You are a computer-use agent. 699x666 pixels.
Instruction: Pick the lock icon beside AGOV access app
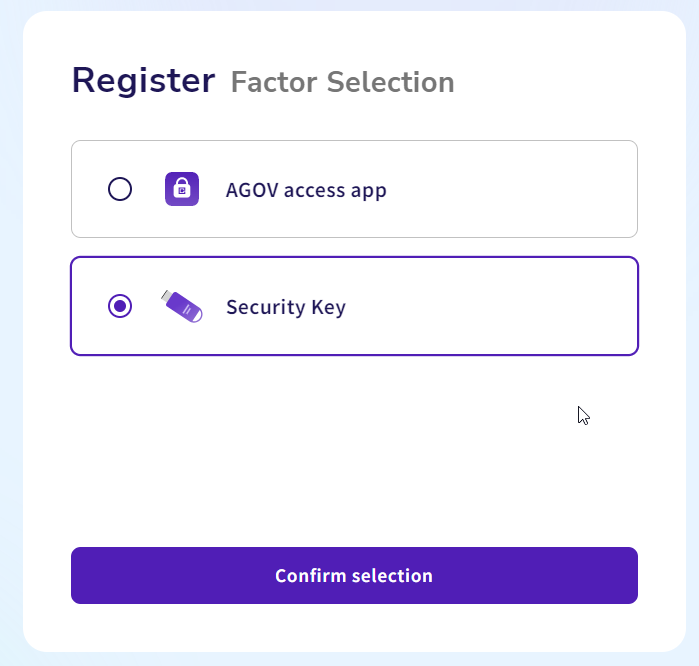[x=182, y=189]
